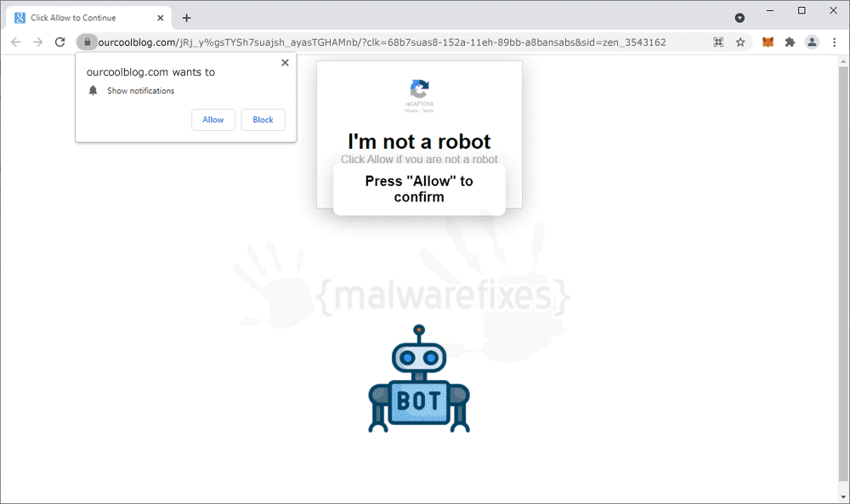850x504 pixels.
Task: Open the tab search dropdown arrow
Action: (739, 18)
